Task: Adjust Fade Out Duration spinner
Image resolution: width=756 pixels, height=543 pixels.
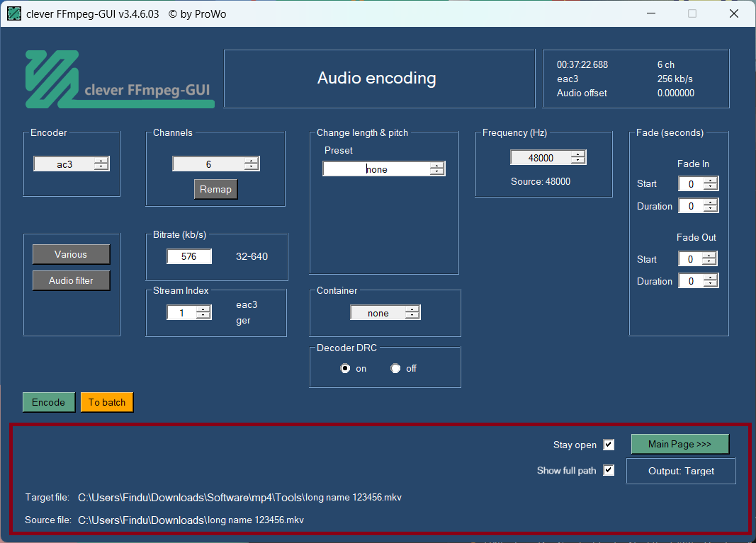Action: point(698,281)
